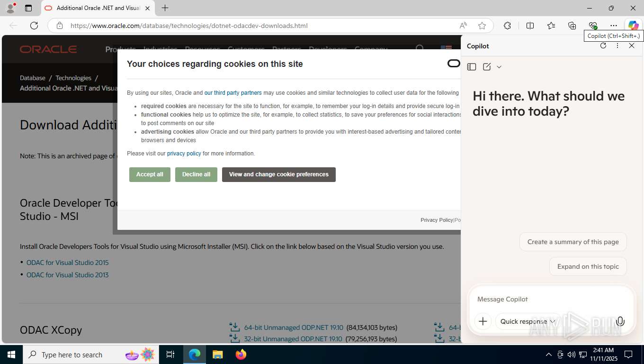Launch Firefox from taskbar
Image resolution: width=644 pixels, height=364 pixels.
point(241,355)
